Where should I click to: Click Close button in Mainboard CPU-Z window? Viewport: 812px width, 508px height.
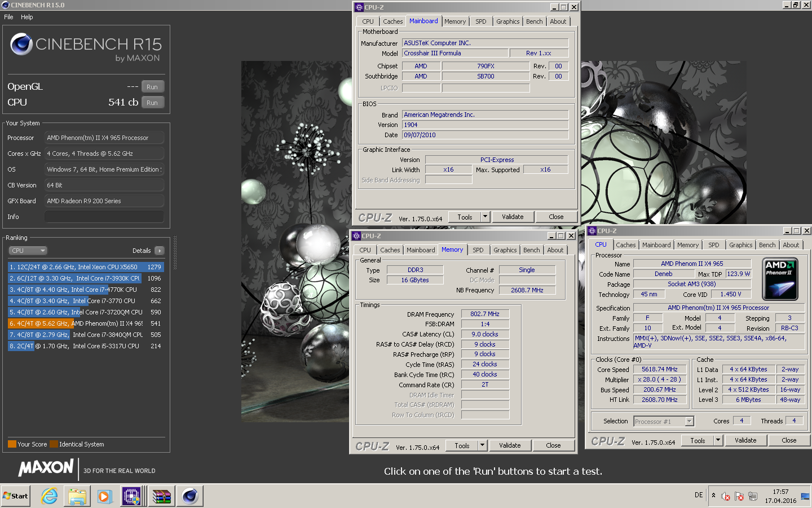click(x=556, y=217)
